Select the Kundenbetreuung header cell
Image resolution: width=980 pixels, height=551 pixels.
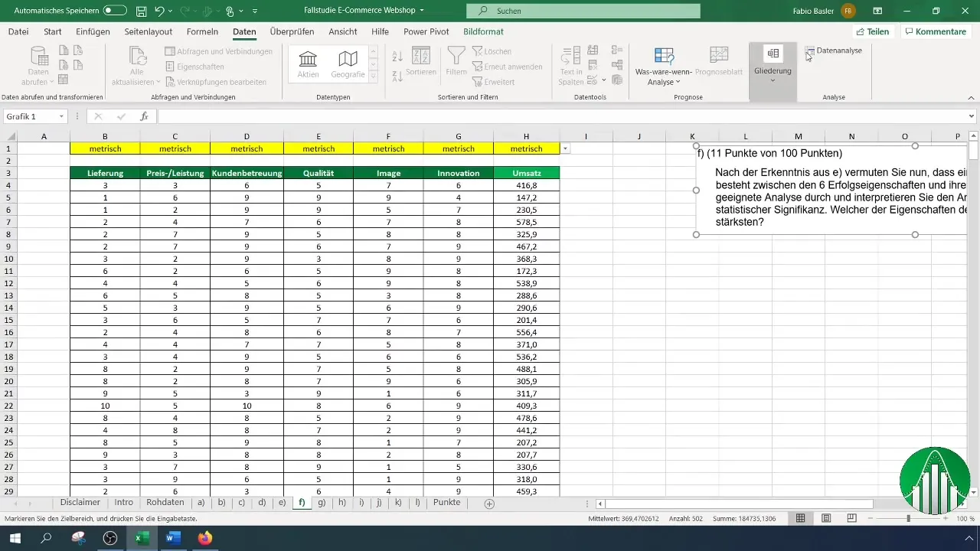(x=247, y=173)
